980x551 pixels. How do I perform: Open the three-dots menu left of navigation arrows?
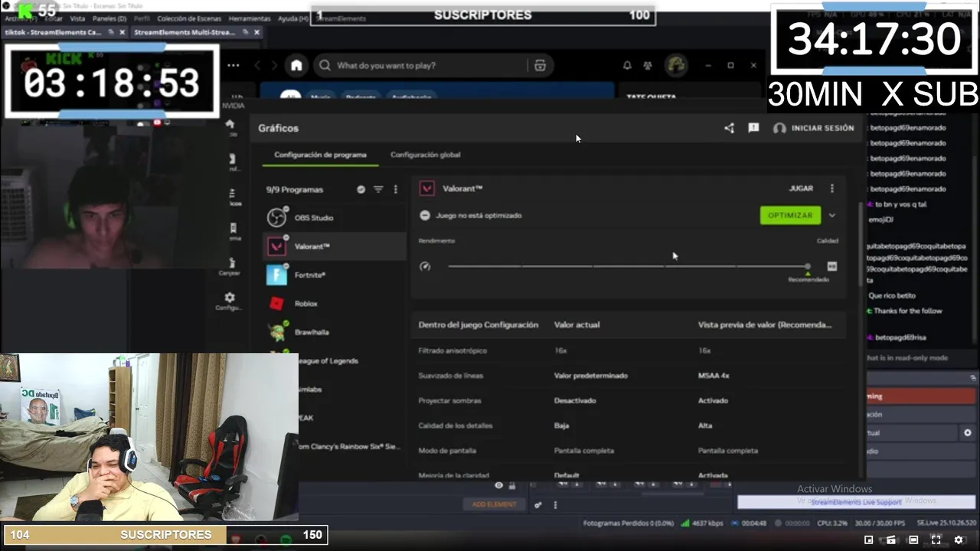coord(234,66)
